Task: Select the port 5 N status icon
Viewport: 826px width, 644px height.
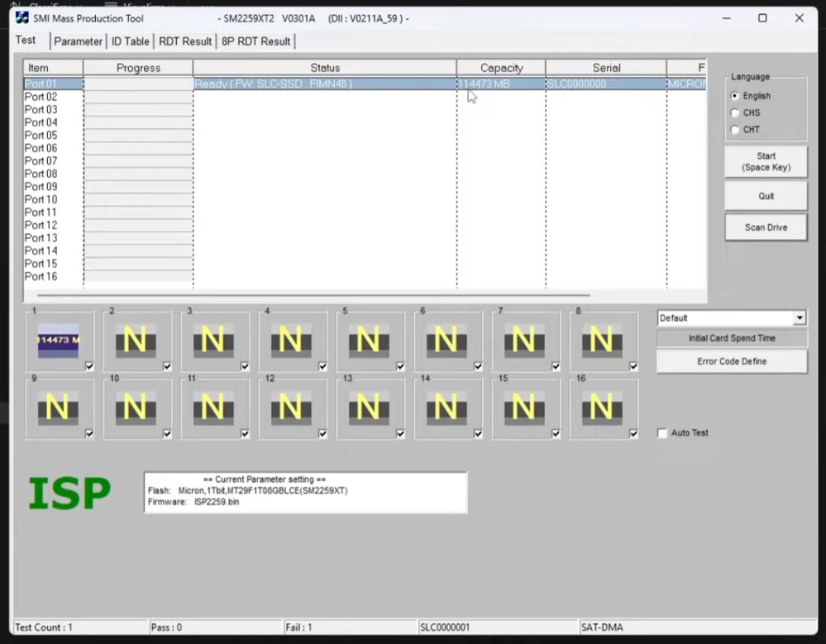Action: (x=368, y=341)
